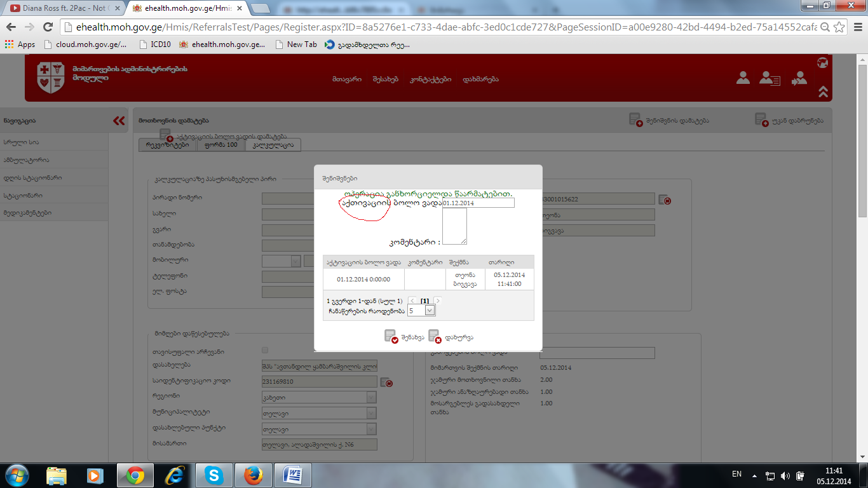The image size is (868, 488).
Task: Open the records-per-page dropdown showing 5
Action: pyautogui.click(x=429, y=311)
